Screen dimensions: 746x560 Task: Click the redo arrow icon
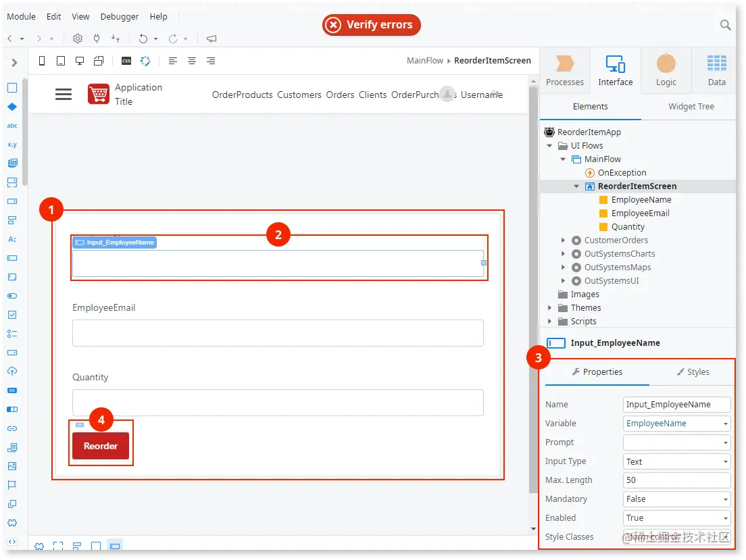pos(173,39)
